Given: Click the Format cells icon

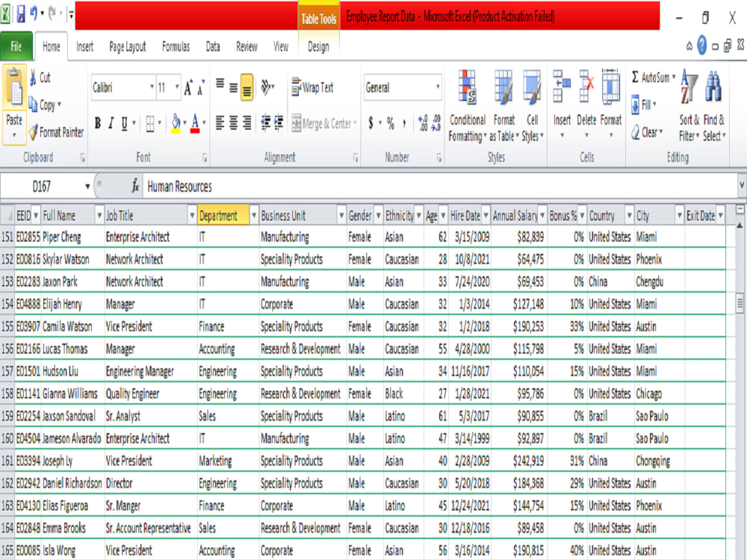Looking at the screenshot, I should (x=611, y=86).
